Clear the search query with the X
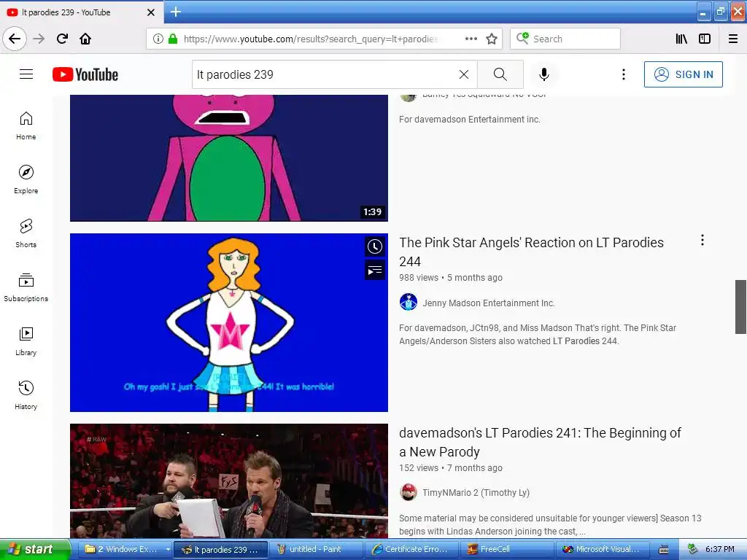The width and height of the screenshot is (747, 560). point(463,74)
